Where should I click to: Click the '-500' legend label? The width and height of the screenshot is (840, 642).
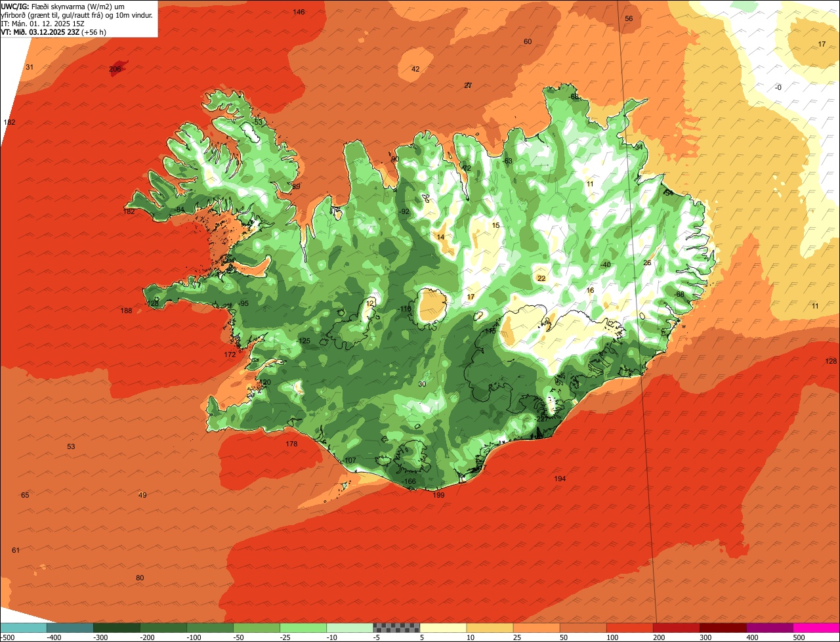click(x=7, y=637)
